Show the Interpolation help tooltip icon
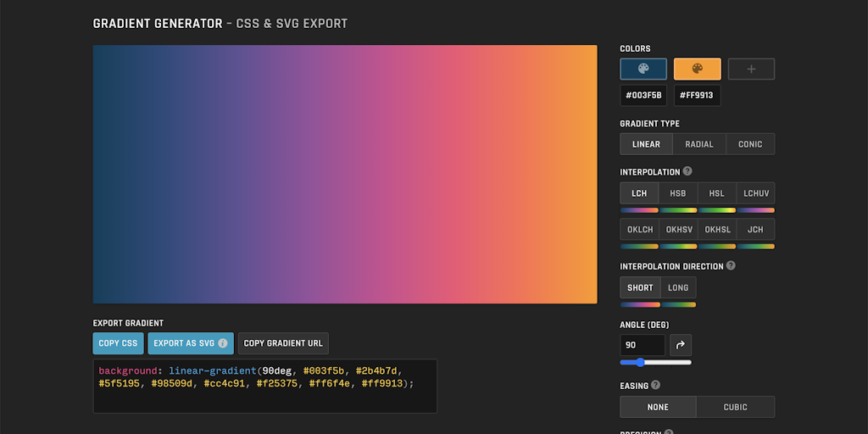 tap(687, 171)
